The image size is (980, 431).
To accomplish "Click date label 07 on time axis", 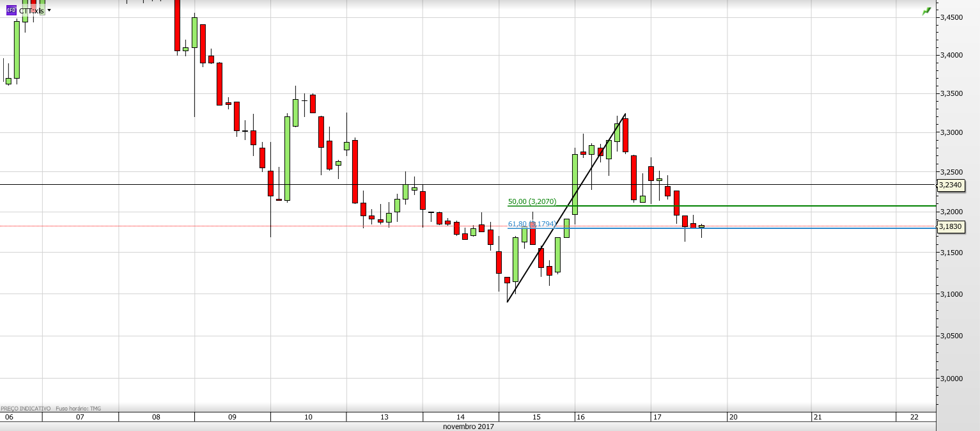I will pos(80,417).
